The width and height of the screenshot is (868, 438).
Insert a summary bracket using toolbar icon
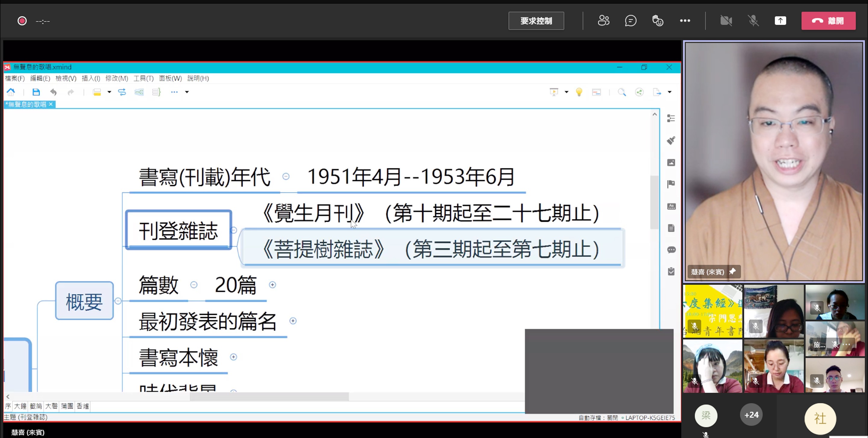click(156, 92)
